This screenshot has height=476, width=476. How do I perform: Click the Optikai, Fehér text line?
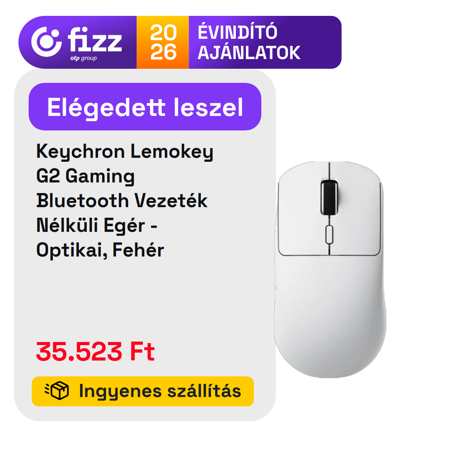(100, 250)
